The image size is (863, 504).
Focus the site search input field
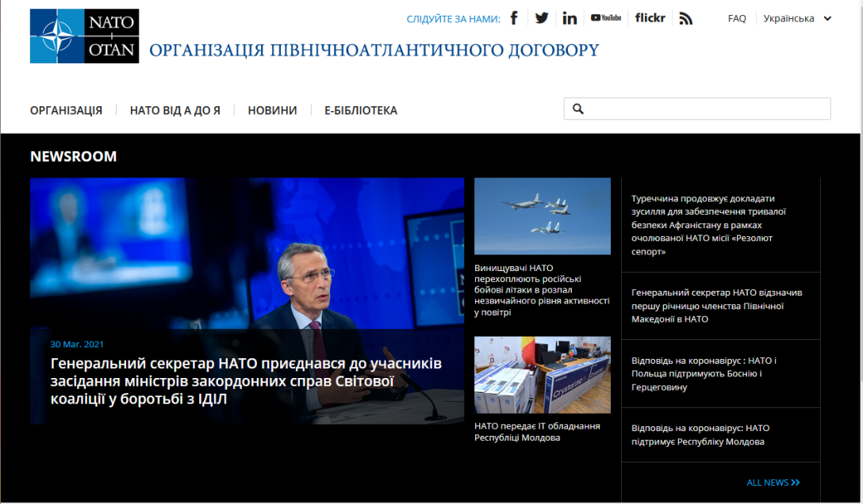click(697, 109)
